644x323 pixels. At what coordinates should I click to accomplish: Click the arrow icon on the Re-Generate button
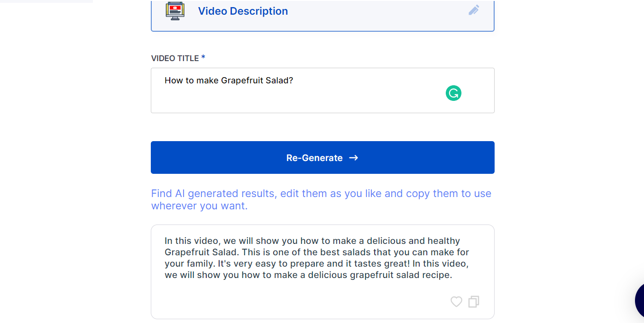point(353,158)
